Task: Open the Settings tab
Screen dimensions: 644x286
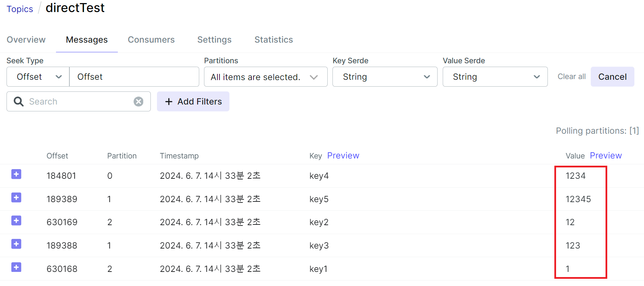Action: [x=214, y=40]
